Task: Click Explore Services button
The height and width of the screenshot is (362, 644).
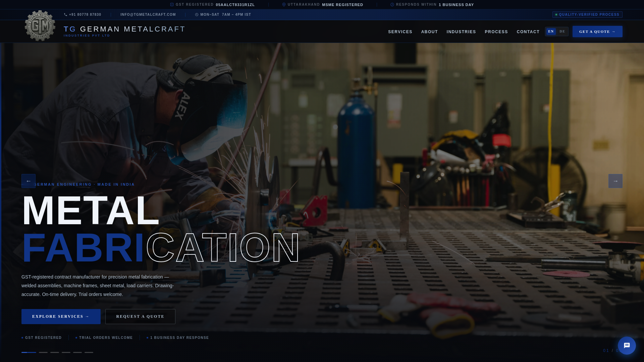Action: tap(61, 316)
